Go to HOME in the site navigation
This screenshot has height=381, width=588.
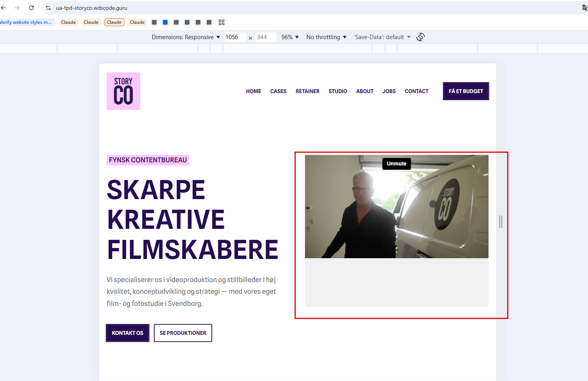coord(254,91)
